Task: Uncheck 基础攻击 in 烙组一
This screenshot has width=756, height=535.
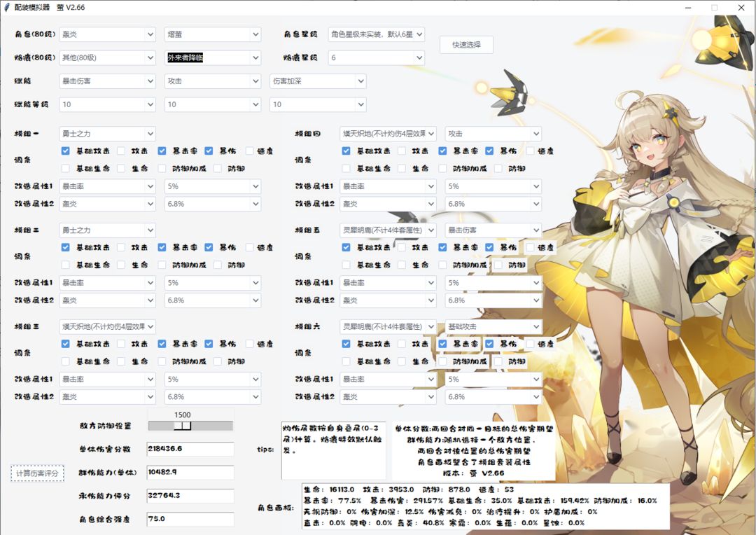Action: coord(66,151)
